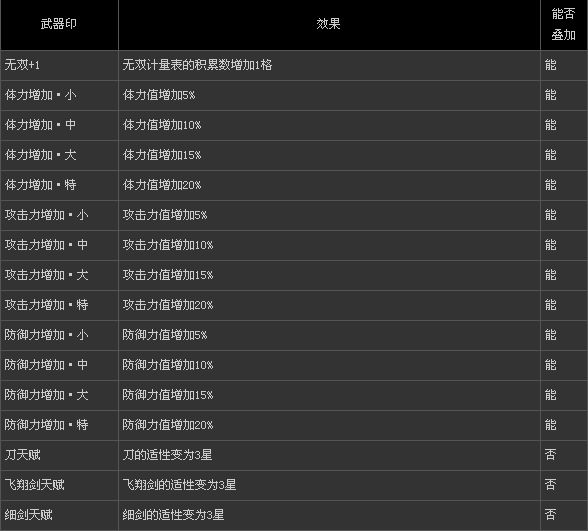The height and width of the screenshot is (531, 588).
Task: Click the 细剑天赋 row name
Action: (28, 515)
